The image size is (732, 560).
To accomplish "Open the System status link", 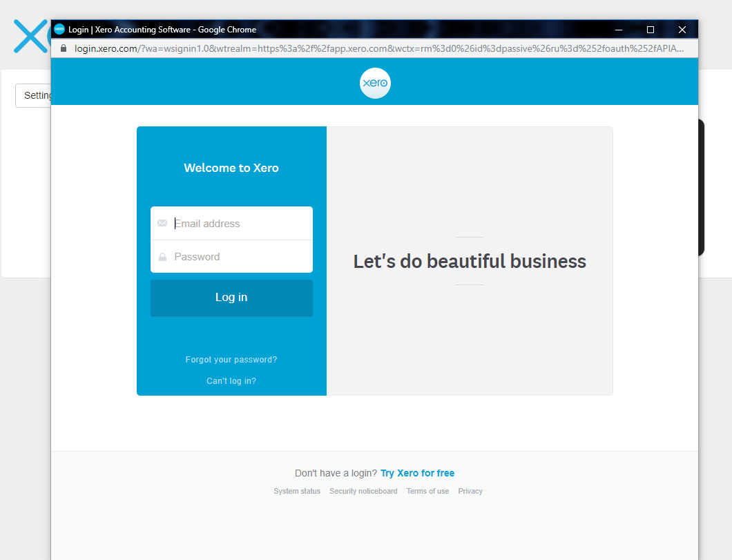I will point(297,492).
